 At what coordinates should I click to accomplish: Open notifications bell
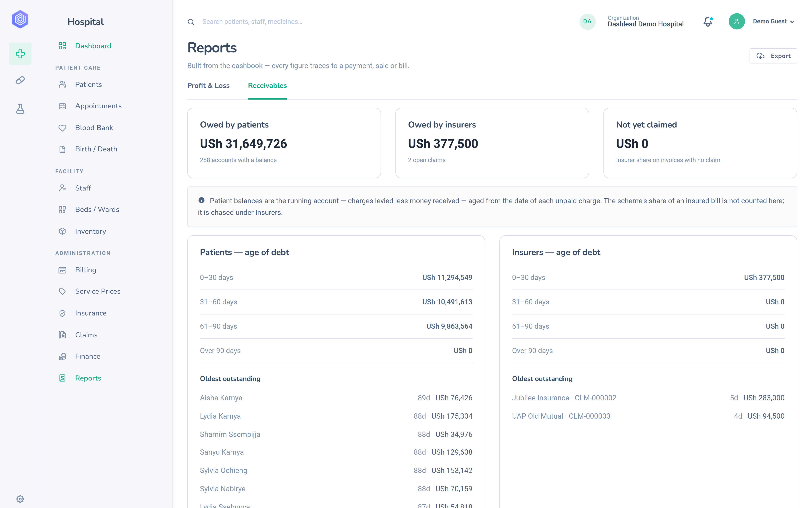[x=708, y=22]
